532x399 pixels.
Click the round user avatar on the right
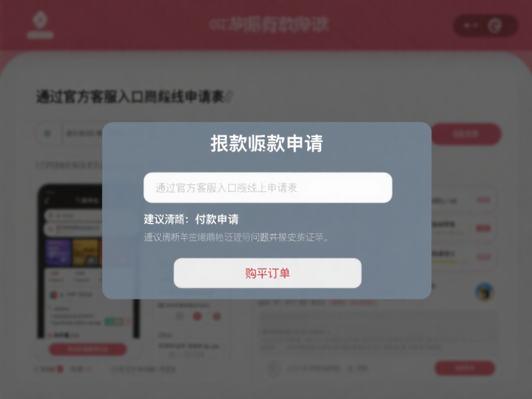[485, 292]
